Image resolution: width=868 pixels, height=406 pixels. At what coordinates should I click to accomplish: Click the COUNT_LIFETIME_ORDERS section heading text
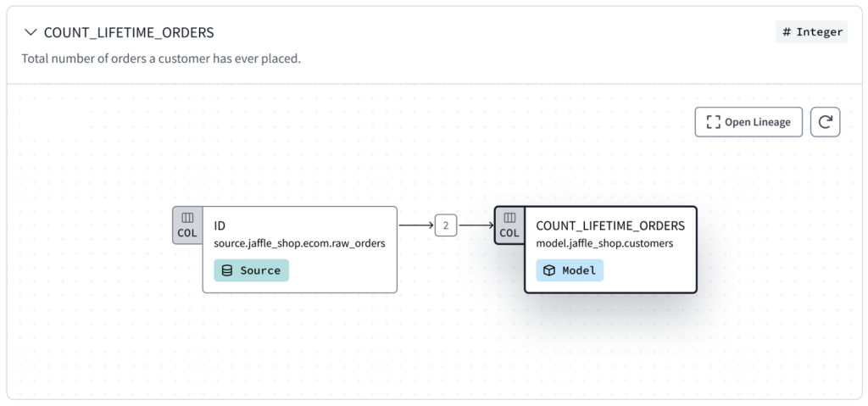coord(129,32)
